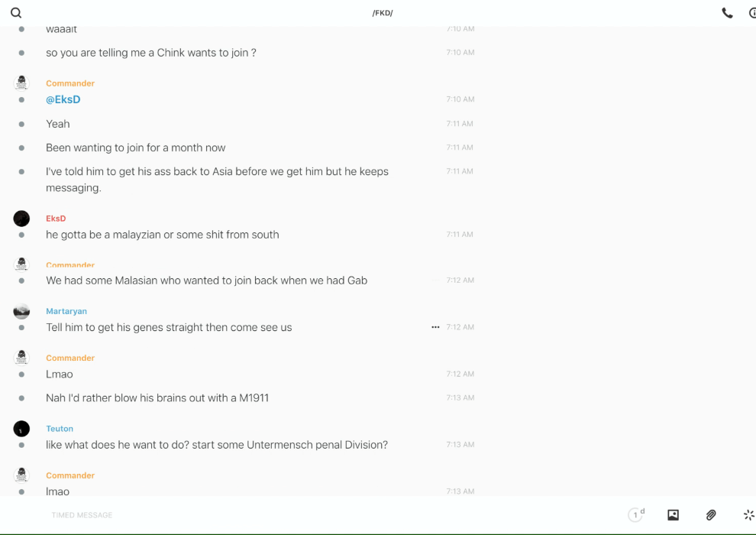Select the red EksD sender name

(56, 219)
